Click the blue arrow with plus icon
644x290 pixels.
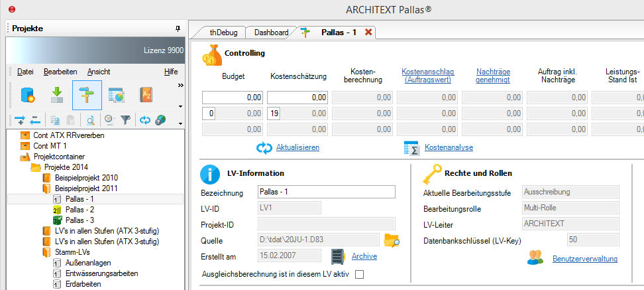(x=19, y=119)
